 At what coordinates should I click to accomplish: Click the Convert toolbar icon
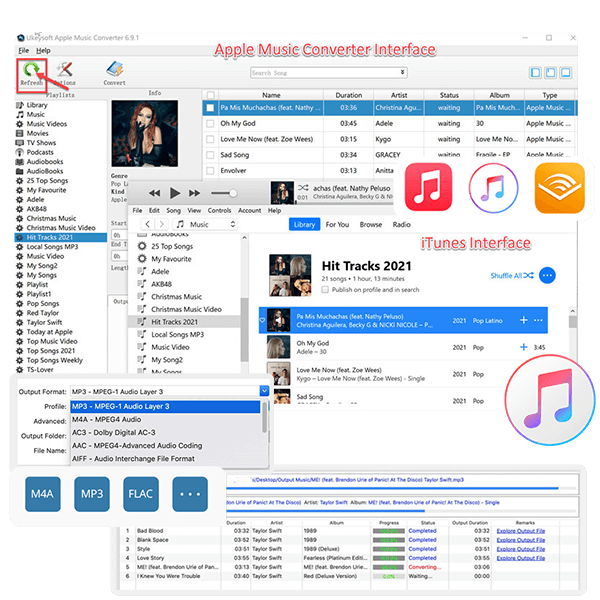[114, 73]
